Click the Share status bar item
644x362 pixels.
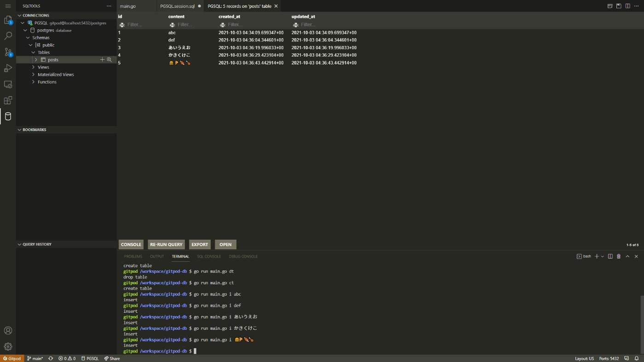pos(112,358)
